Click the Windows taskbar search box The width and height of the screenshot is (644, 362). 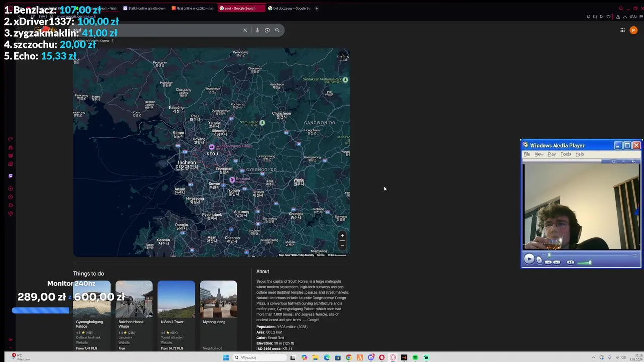click(x=260, y=358)
